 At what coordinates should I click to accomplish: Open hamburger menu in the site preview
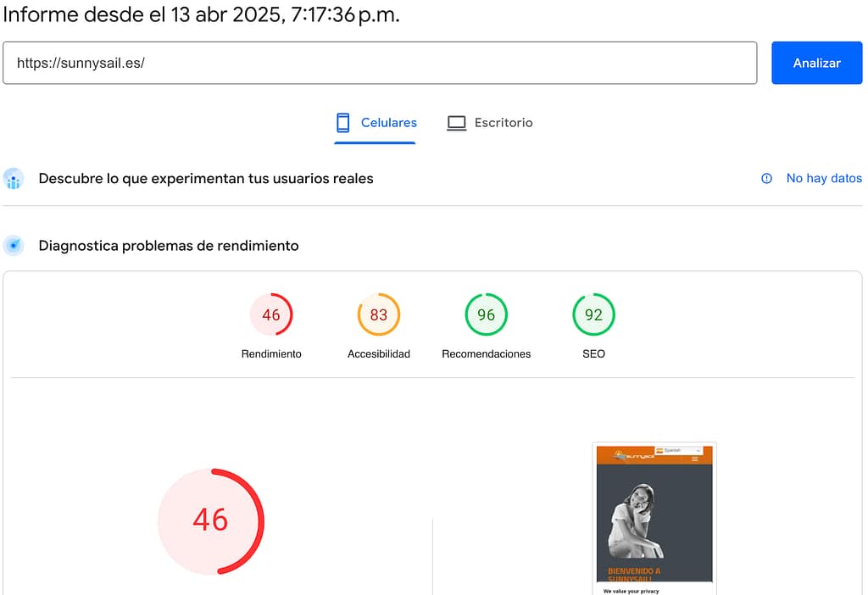coord(695,459)
